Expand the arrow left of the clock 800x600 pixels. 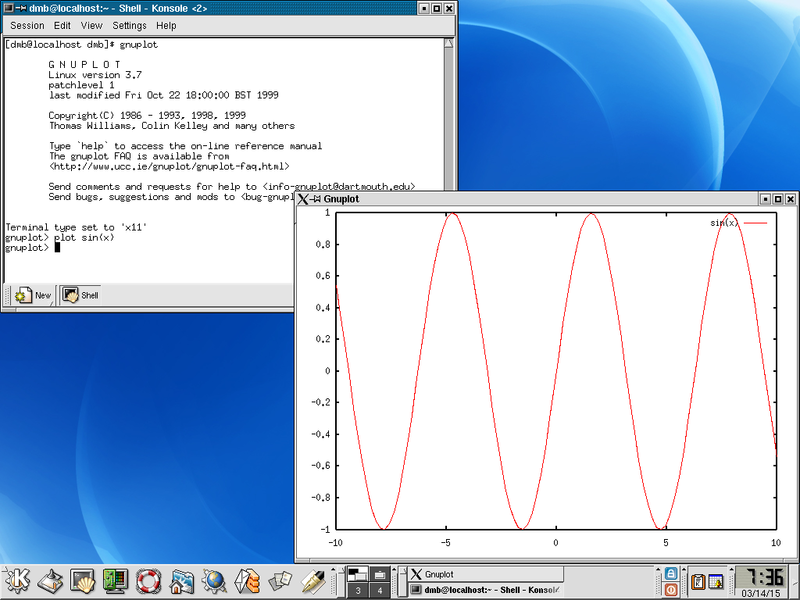point(731,570)
